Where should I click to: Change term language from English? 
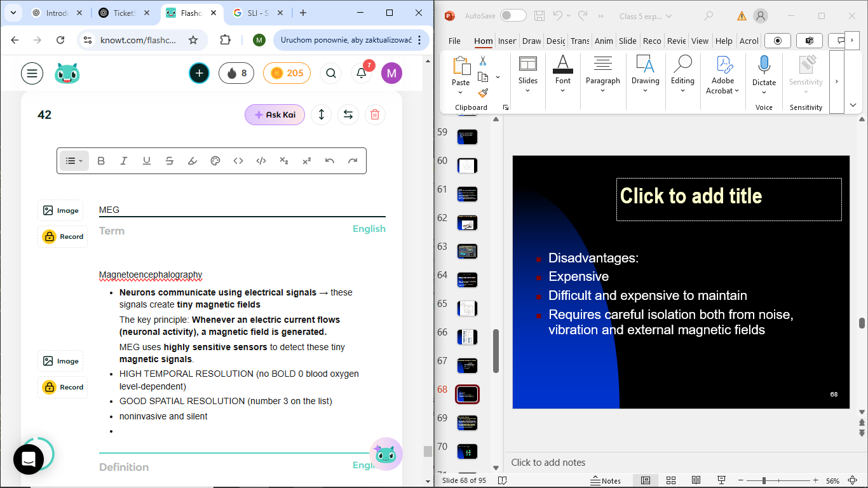click(369, 229)
